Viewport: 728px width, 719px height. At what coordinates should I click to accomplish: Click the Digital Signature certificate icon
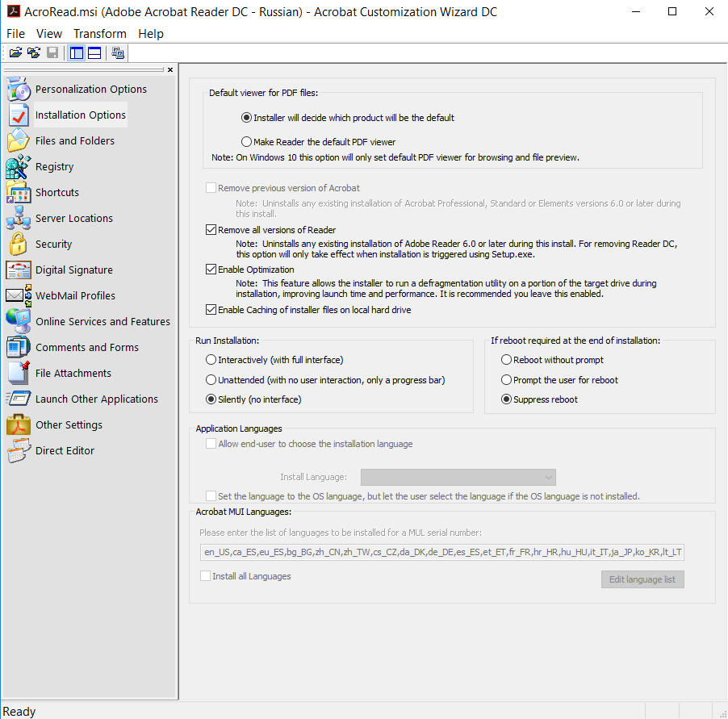point(19,270)
